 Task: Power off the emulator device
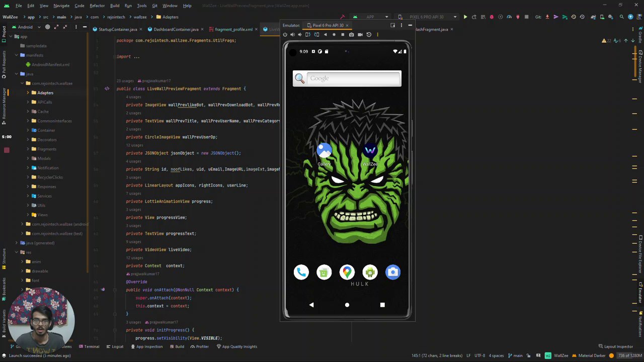[285, 35]
